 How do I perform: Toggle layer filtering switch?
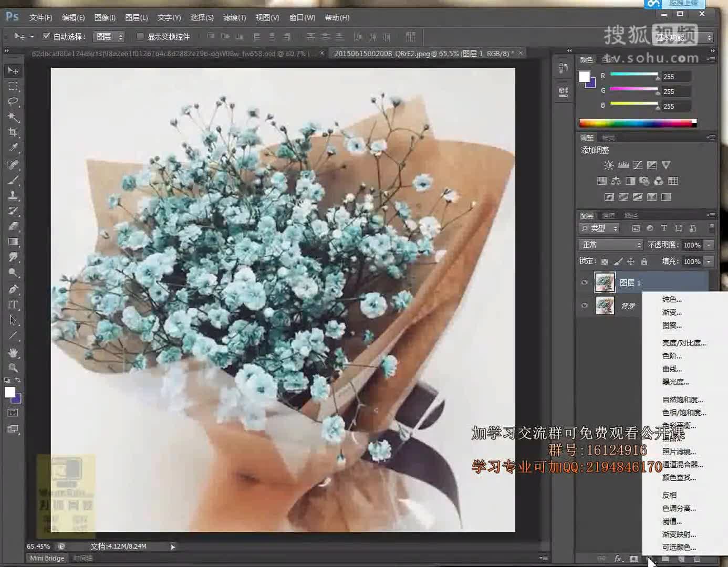coord(712,228)
